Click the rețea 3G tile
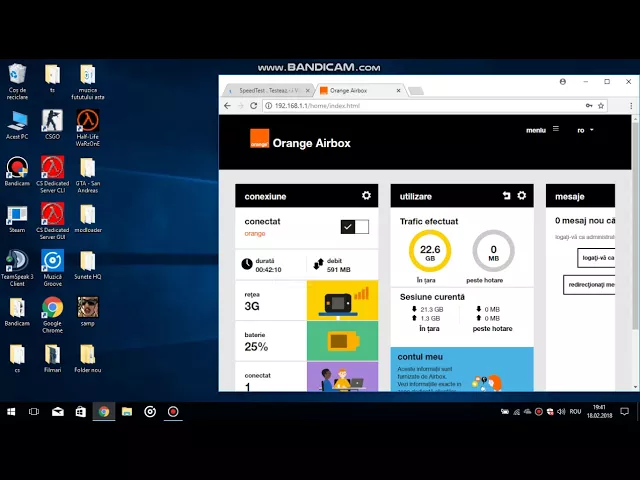Viewport: 640px width, 480px height. tap(307, 300)
